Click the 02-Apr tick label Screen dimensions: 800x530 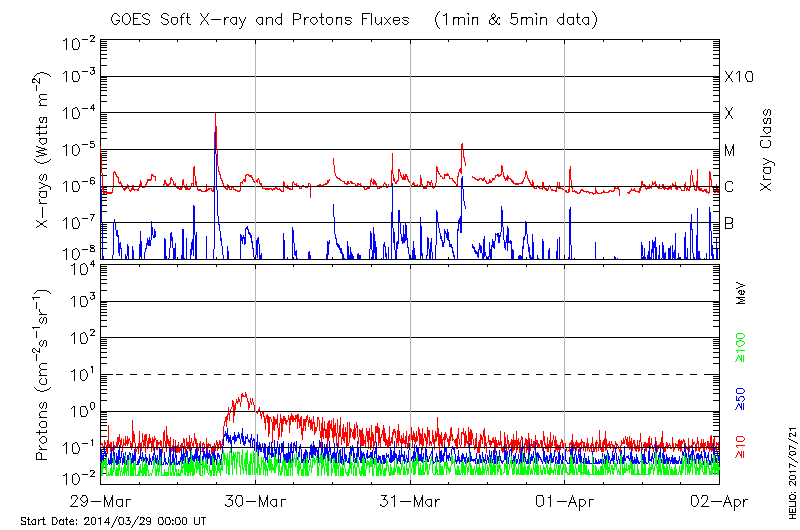[x=718, y=502]
